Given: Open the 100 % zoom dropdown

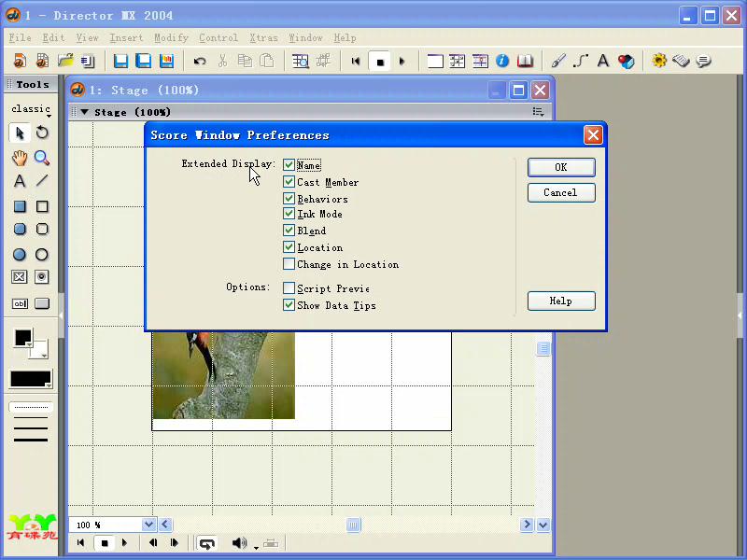Looking at the screenshot, I should pos(148,525).
